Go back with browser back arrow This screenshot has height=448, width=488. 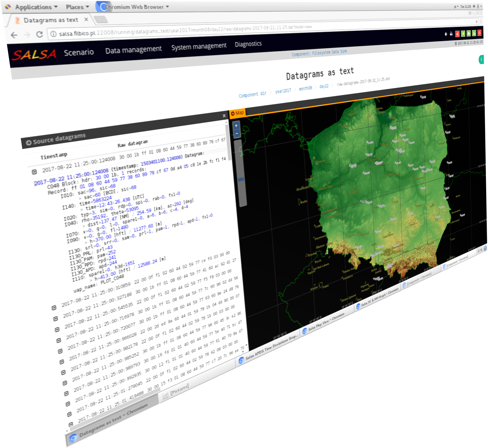(x=14, y=35)
